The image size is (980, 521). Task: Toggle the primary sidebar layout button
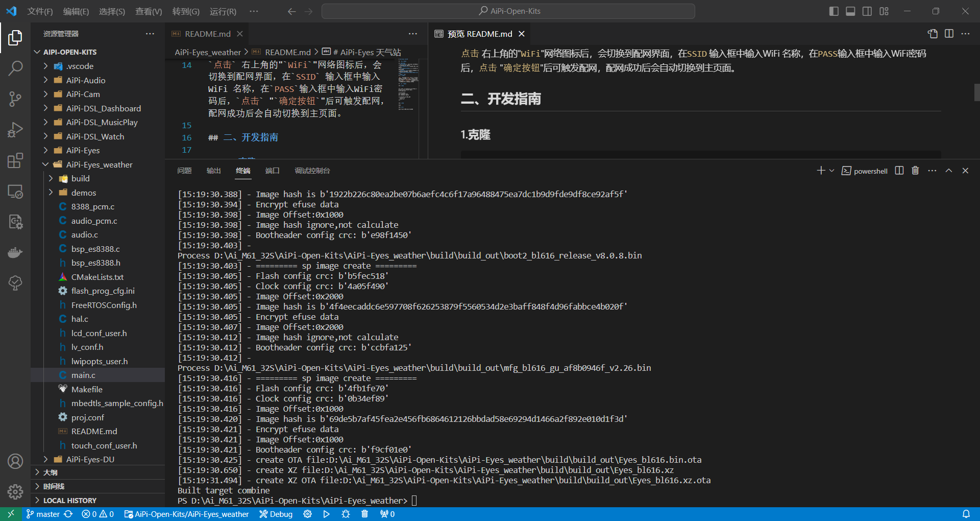834,11
